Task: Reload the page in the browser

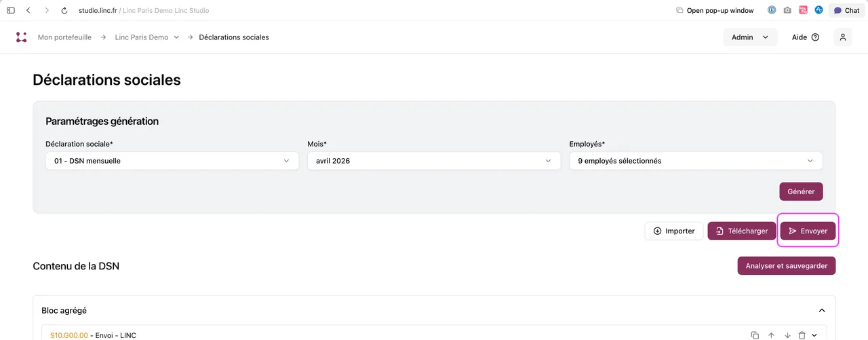Action: pos(64,10)
